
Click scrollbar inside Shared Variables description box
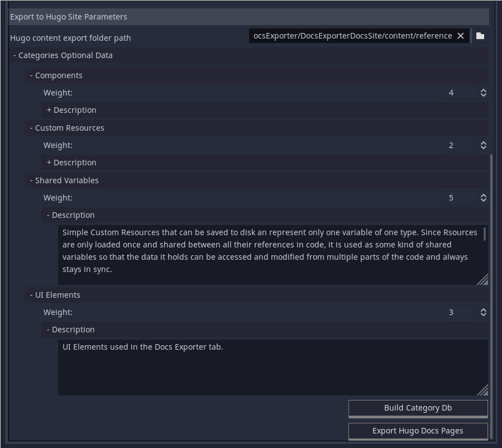click(x=485, y=234)
